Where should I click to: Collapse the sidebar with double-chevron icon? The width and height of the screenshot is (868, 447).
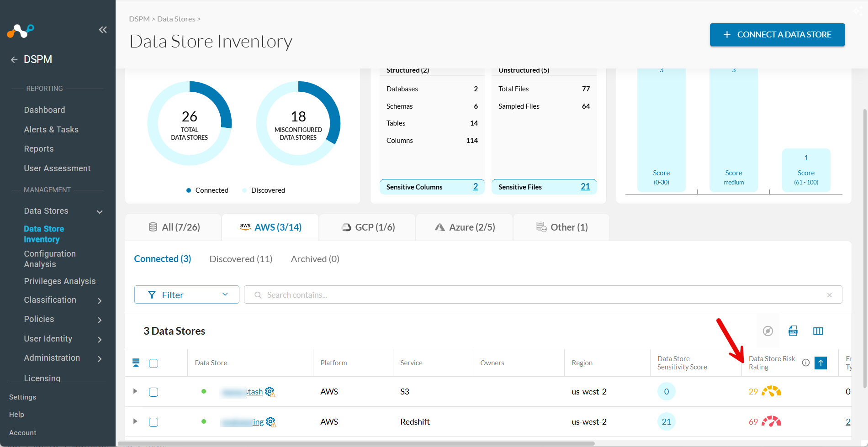point(103,30)
